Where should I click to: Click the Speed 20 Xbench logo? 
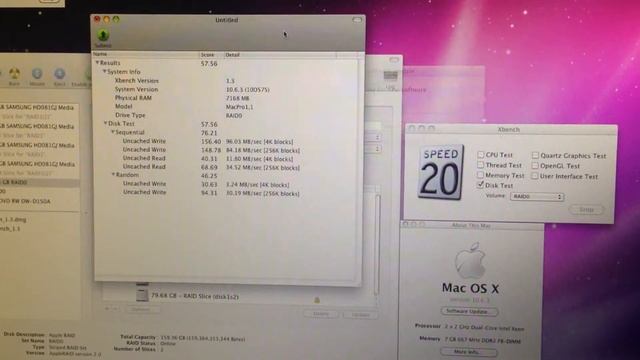pos(441,172)
